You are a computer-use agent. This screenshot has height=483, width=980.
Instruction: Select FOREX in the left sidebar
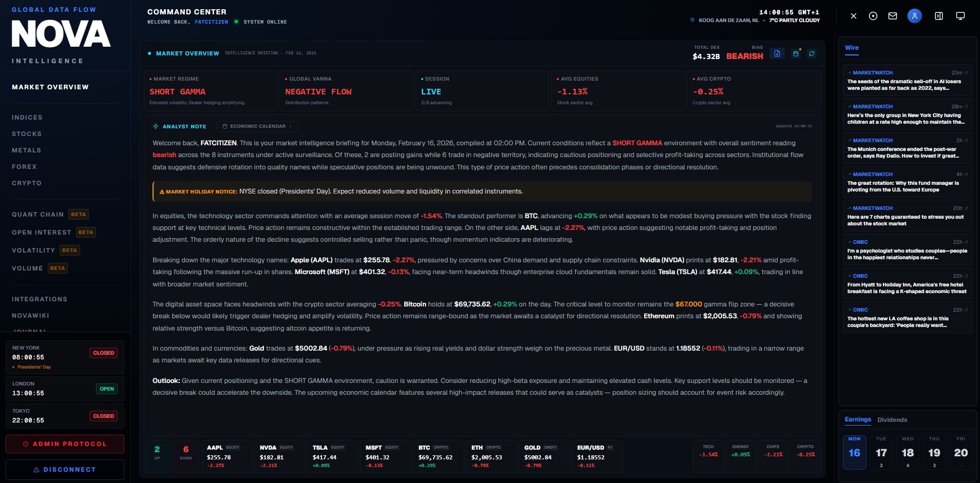(24, 166)
